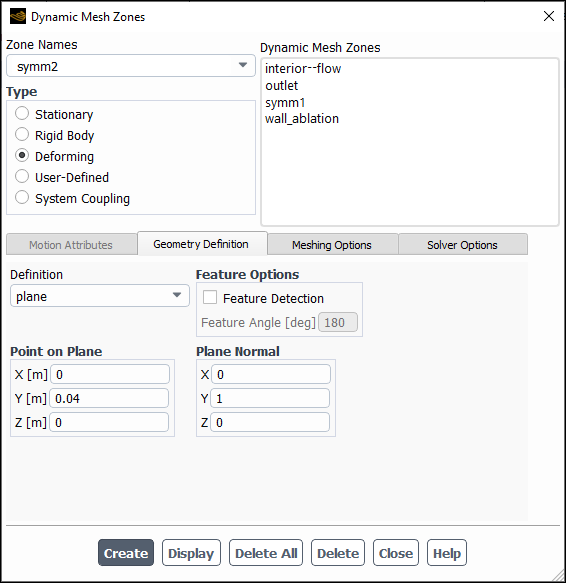
Task: Click the Delete All button
Action: click(x=266, y=553)
